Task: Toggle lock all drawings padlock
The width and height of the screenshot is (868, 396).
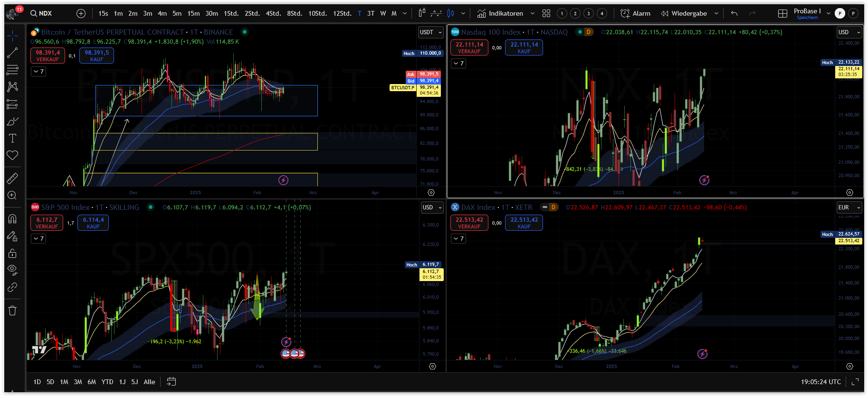Action: pos(13,253)
